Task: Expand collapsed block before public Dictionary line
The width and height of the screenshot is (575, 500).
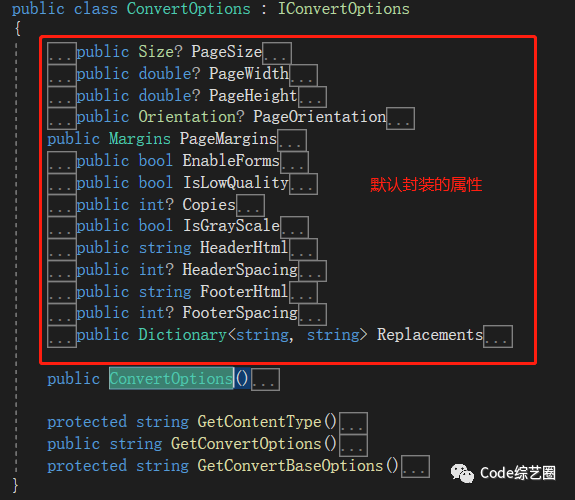Action: [x=62, y=336]
